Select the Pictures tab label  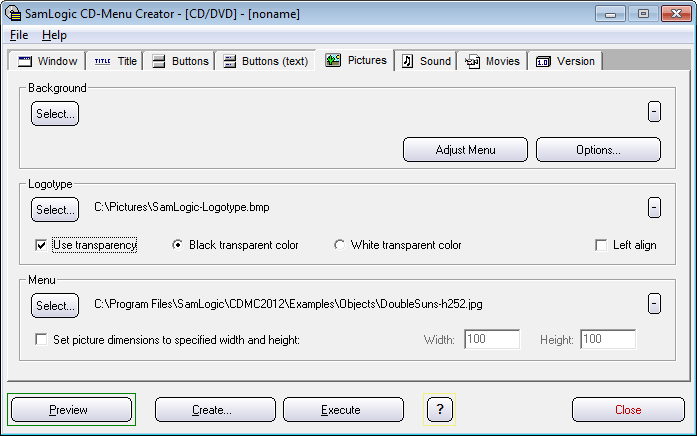pyautogui.click(x=367, y=60)
